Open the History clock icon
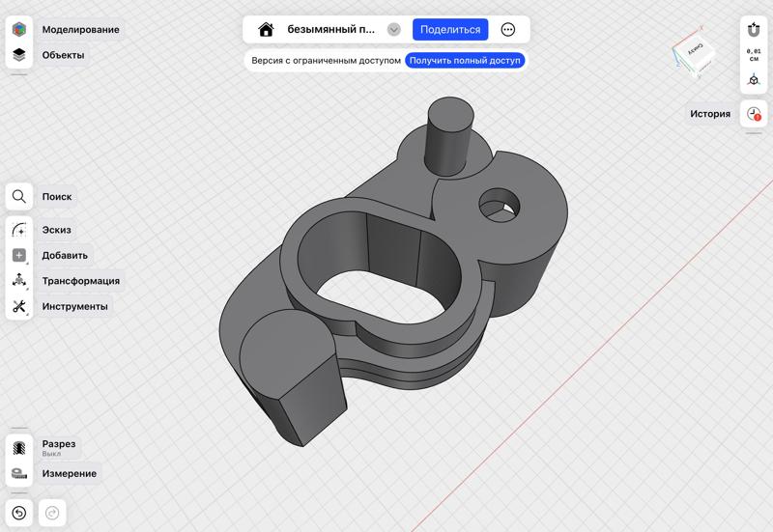 tap(754, 114)
